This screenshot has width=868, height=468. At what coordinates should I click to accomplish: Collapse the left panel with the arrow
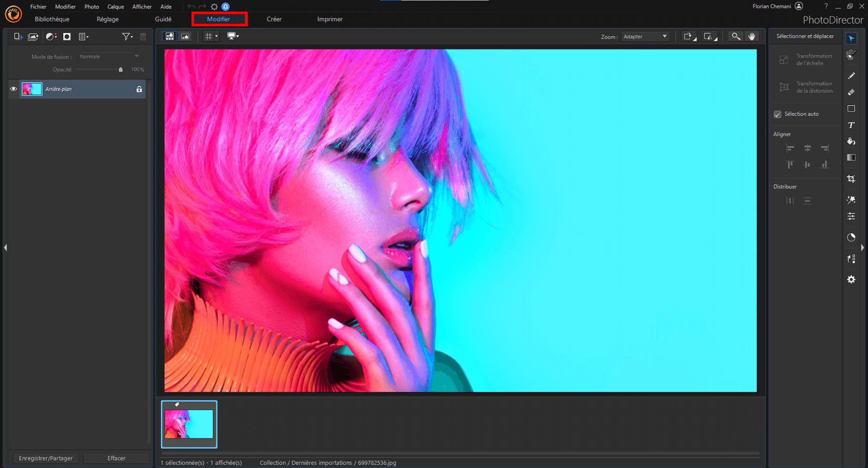click(5, 247)
